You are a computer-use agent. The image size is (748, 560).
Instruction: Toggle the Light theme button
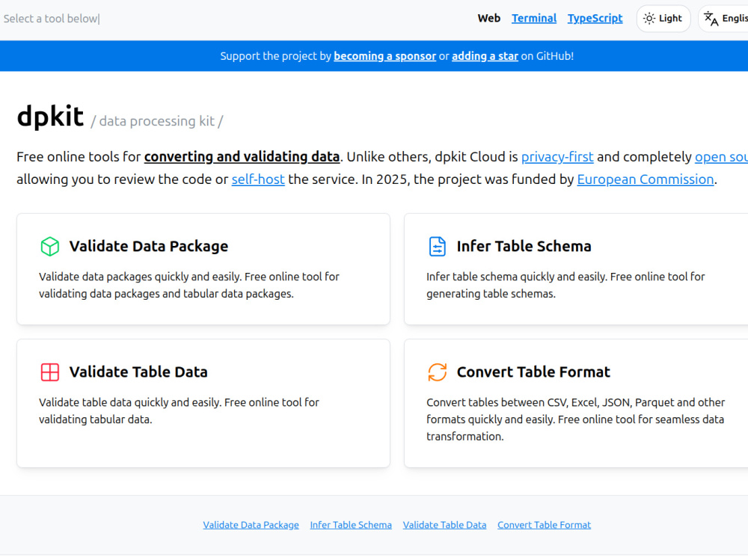663,19
